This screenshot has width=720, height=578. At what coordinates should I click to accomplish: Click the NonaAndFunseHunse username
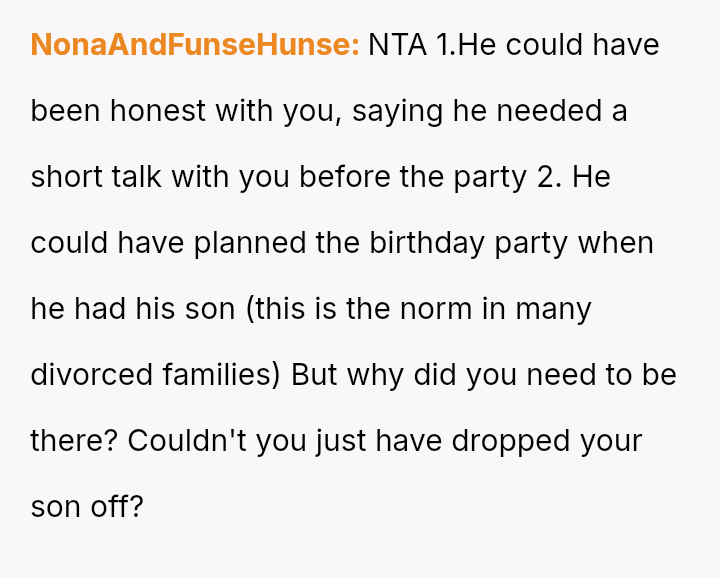pos(194,45)
